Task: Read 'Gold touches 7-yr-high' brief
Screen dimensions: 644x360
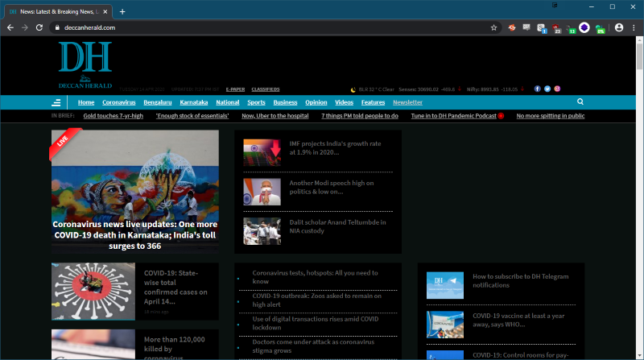Action: [x=113, y=116]
